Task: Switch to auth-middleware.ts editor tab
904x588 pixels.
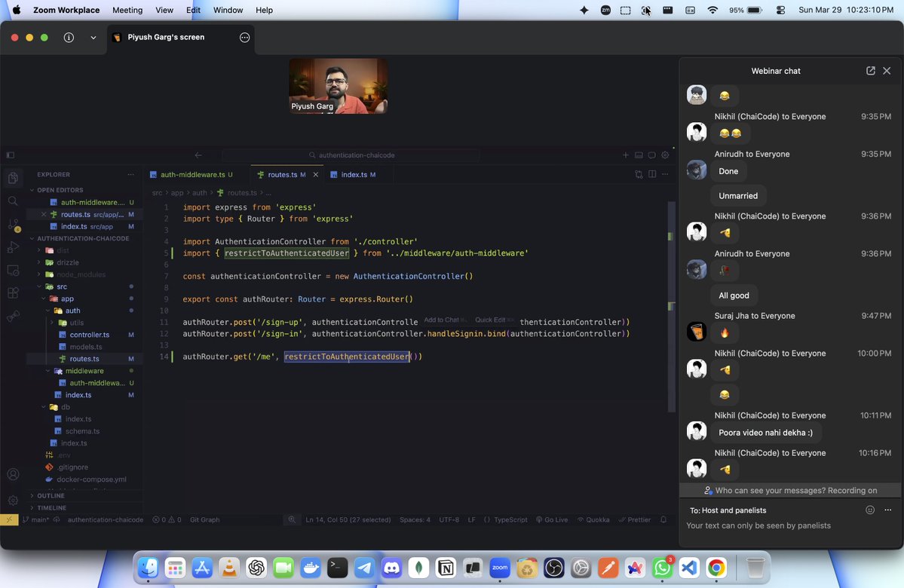Action: [192, 175]
